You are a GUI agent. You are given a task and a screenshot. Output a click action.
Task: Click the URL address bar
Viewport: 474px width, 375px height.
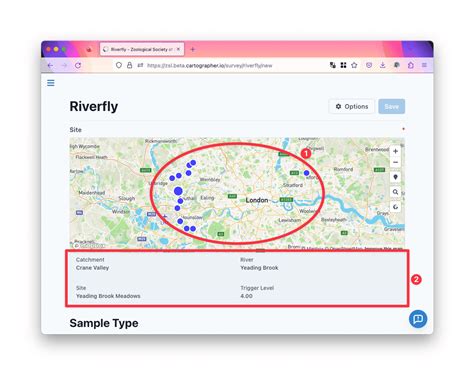tap(210, 66)
